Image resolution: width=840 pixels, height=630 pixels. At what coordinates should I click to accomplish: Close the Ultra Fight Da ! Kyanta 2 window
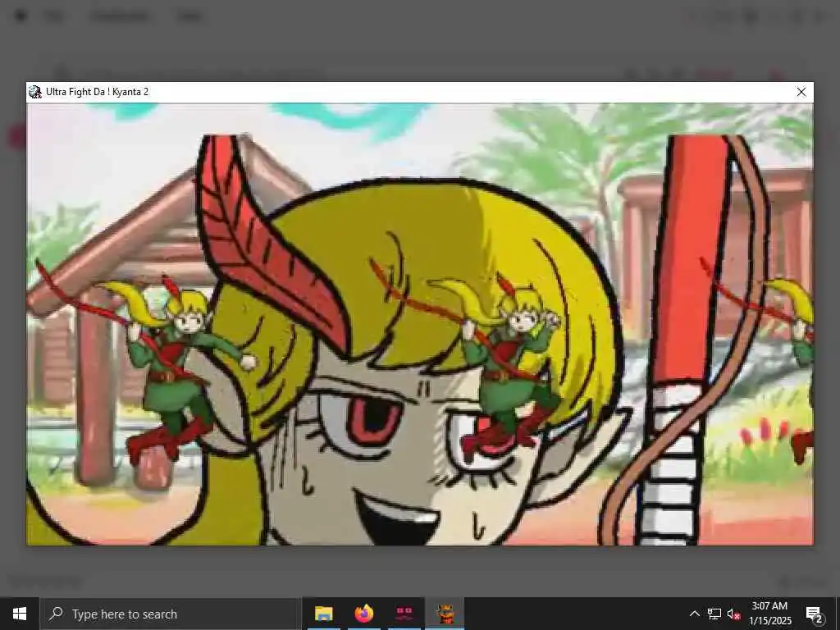tap(801, 92)
